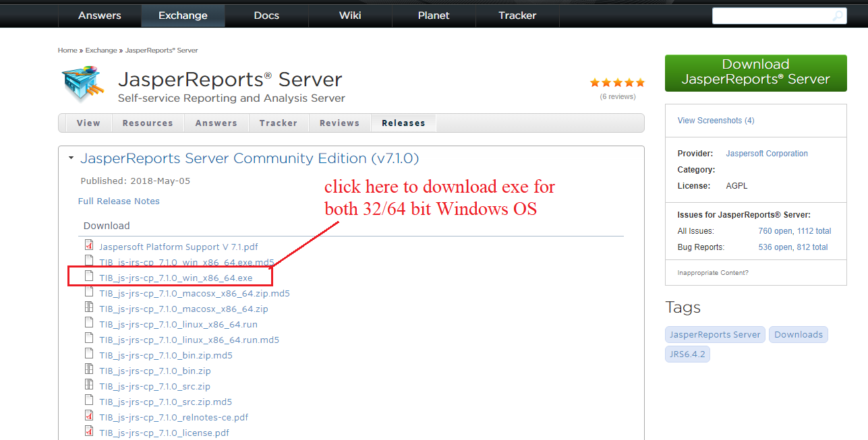Download TIB_js-jrs-cp_7.1.0_linux_x86_64.run
Viewport: 868px width, 440px height.
178,324
